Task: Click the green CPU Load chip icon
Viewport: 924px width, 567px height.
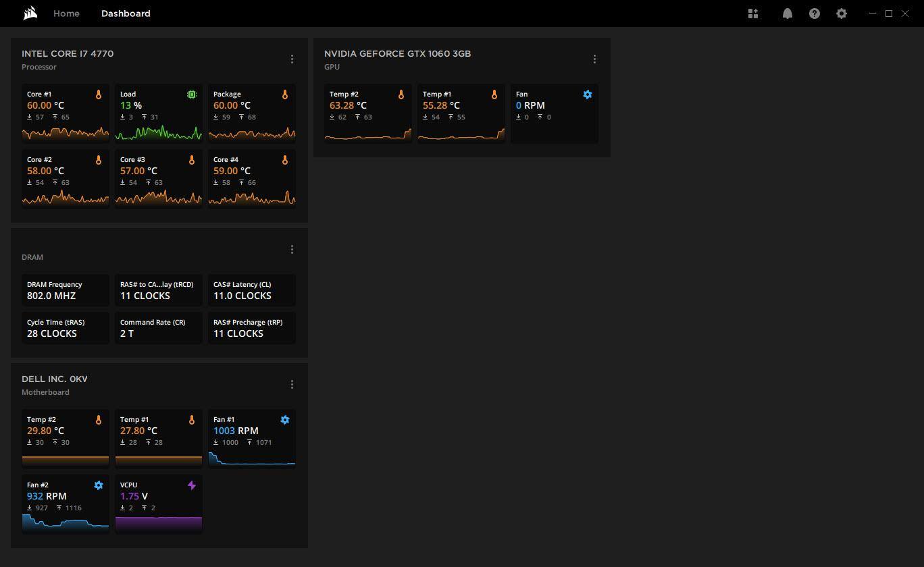Action: pos(192,94)
